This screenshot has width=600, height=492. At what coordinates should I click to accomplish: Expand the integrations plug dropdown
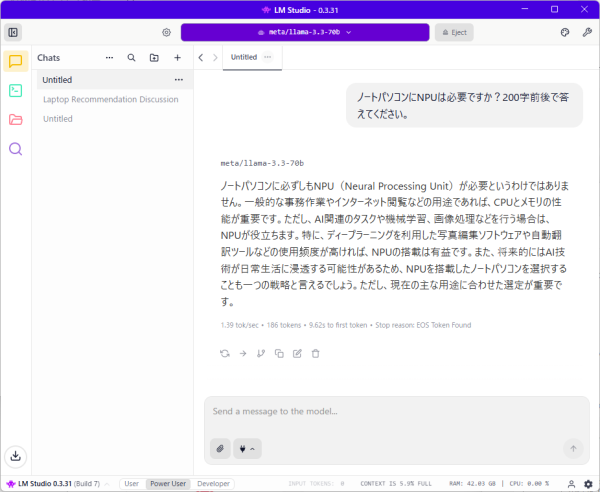pos(247,448)
